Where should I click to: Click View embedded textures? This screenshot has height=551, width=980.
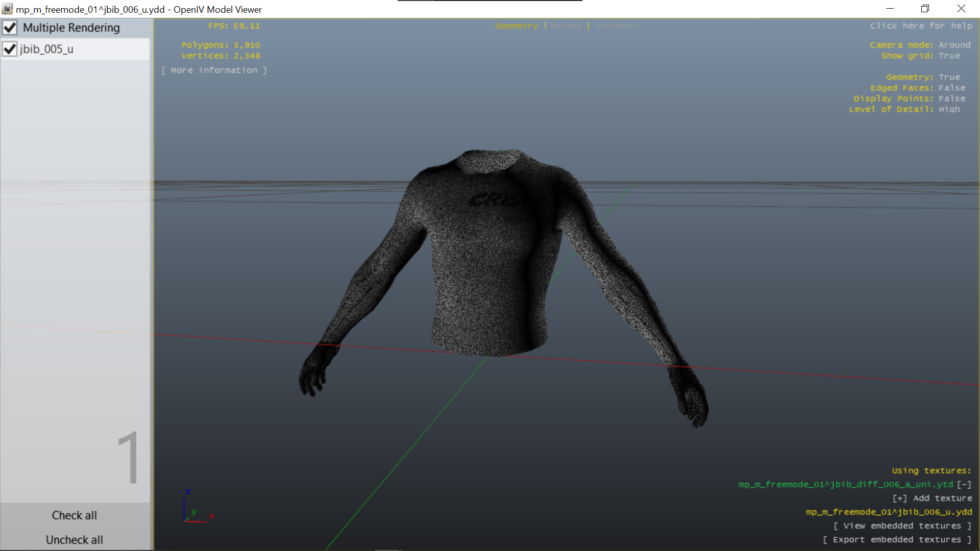click(x=902, y=526)
